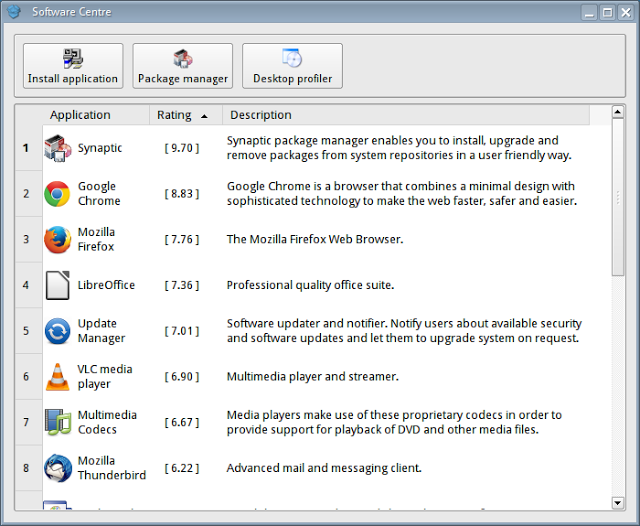Screen dimensions: 640x526
Task: Click the [ 6.90 ] rating value
Action: click(x=182, y=377)
